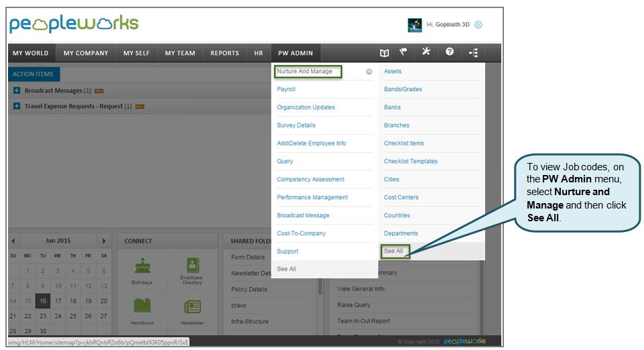
Task: Select Query in PW Admin menu
Action: pos(285,162)
